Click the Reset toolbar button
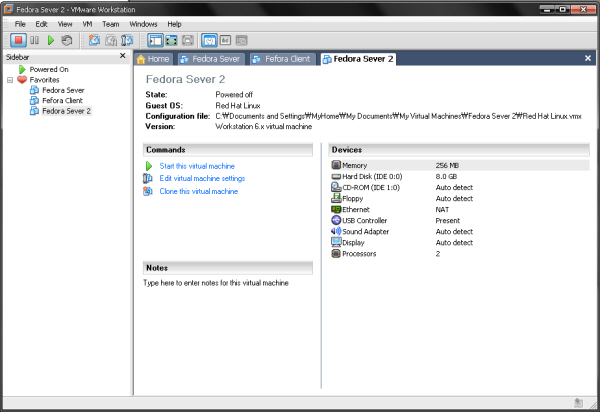 67,40
